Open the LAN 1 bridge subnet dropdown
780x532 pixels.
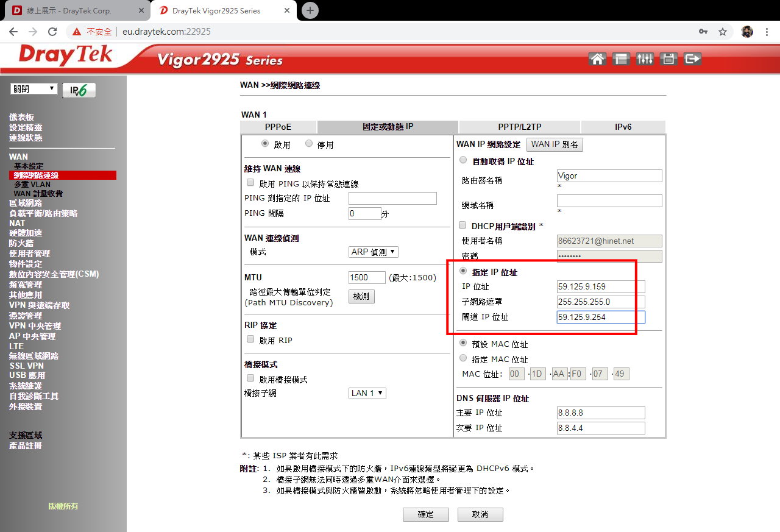(367, 393)
